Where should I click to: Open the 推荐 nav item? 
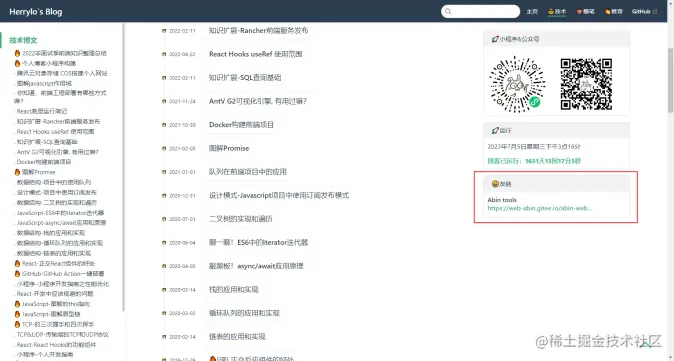[x=614, y=12]
